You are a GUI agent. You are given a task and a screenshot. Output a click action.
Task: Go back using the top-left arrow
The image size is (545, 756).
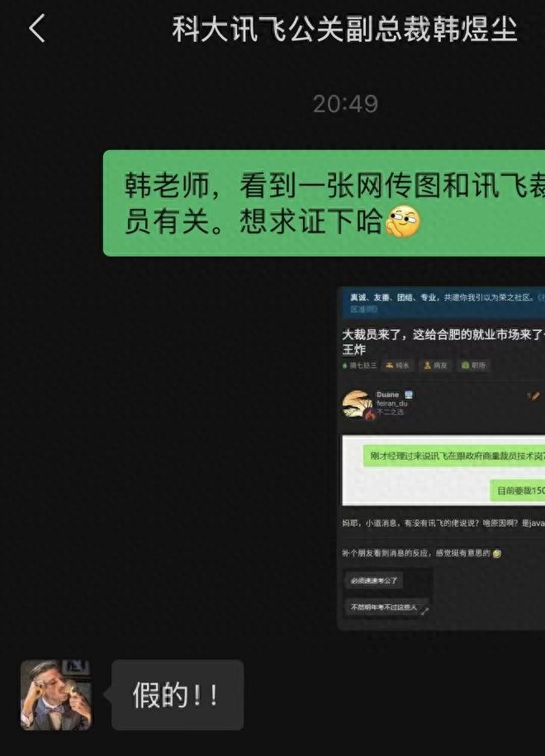pos(37,28)
